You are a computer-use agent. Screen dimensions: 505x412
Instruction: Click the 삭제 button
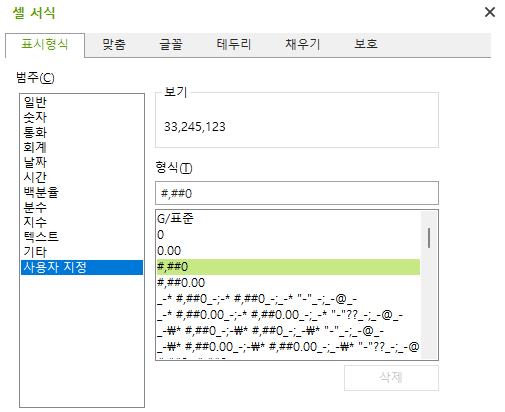[x=391, y=378]
